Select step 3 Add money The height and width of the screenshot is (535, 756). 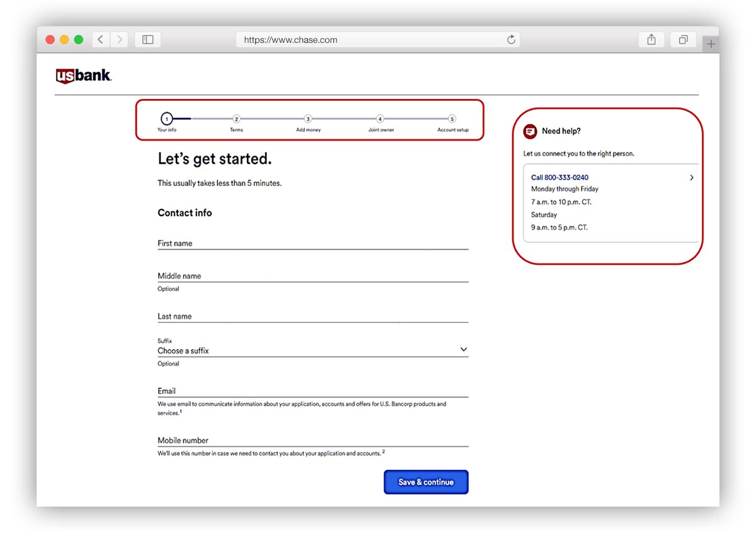[x=308, y=118]
